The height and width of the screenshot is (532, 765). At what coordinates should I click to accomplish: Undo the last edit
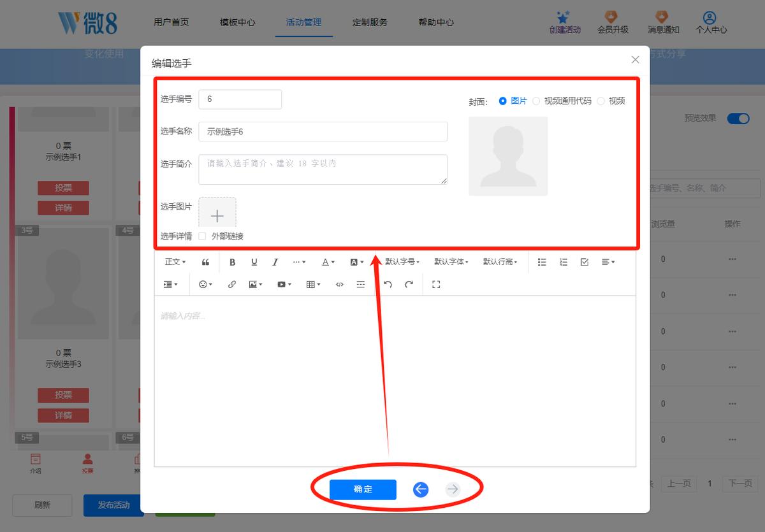[x=388, y=285]
